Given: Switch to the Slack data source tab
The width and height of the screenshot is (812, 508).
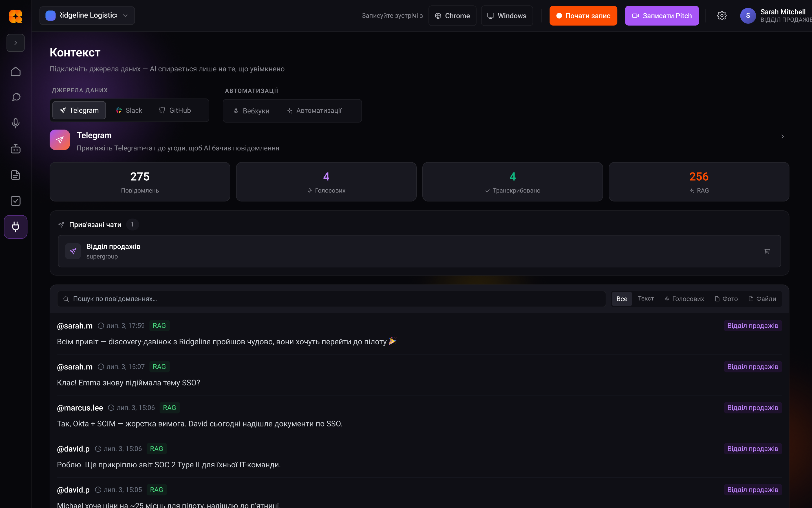Looking at the screenshot, I should click(x=129, y=110).
